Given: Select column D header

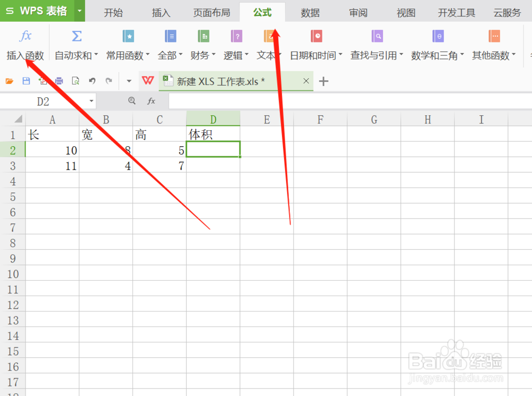Looking at the screenshot, I should [213, 119].
